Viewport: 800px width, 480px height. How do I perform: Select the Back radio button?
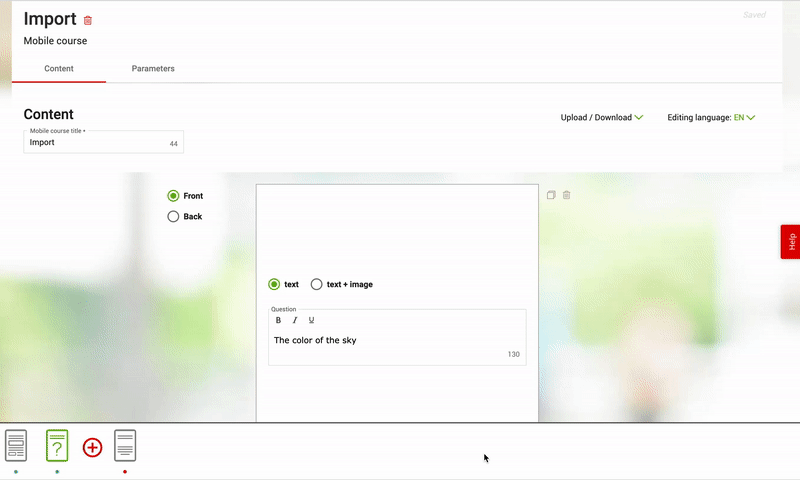(x=173, y=216)
